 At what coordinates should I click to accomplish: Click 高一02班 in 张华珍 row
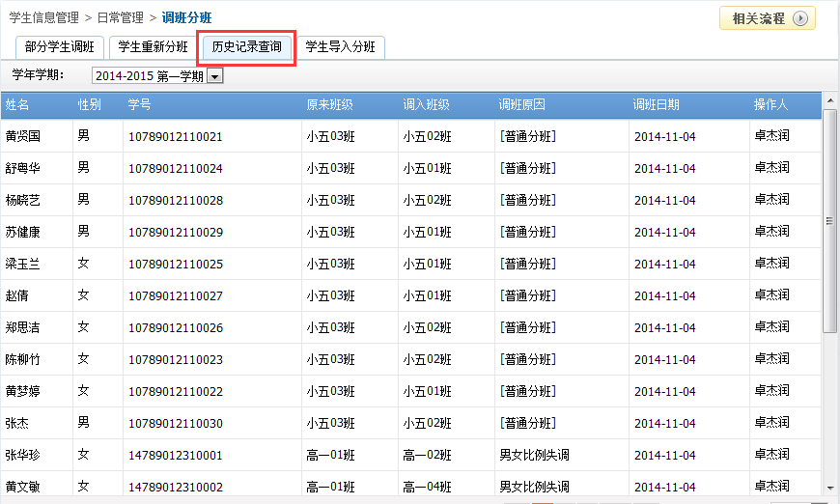[x=427, y=456]
